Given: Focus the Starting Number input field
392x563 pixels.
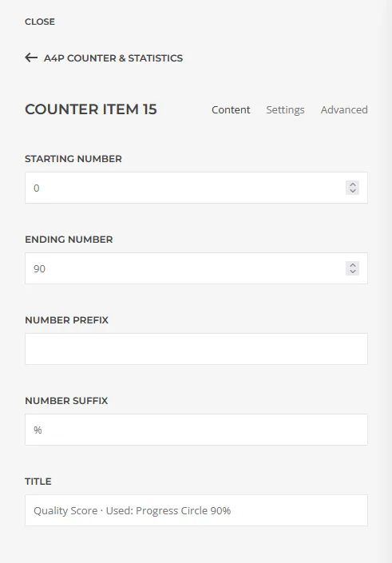Looking at the screenshot, I should pos(196,188).
